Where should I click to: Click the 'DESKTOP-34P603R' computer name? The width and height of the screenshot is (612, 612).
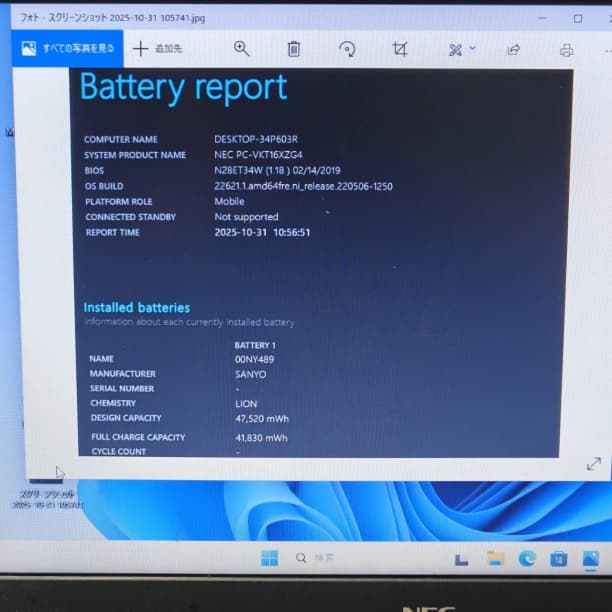tap(256, 139)
